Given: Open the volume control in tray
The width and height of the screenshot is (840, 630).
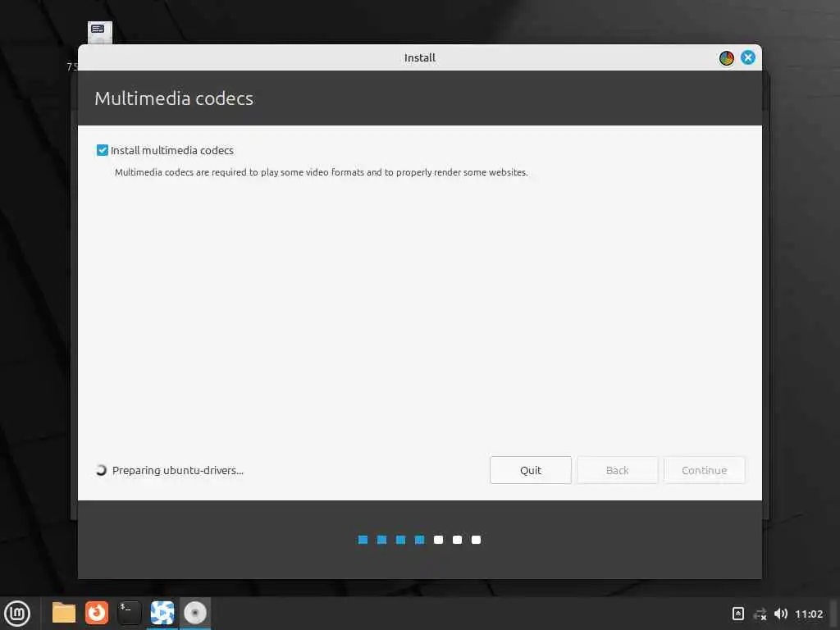Looking at the screenshot, I should [781, 614].
